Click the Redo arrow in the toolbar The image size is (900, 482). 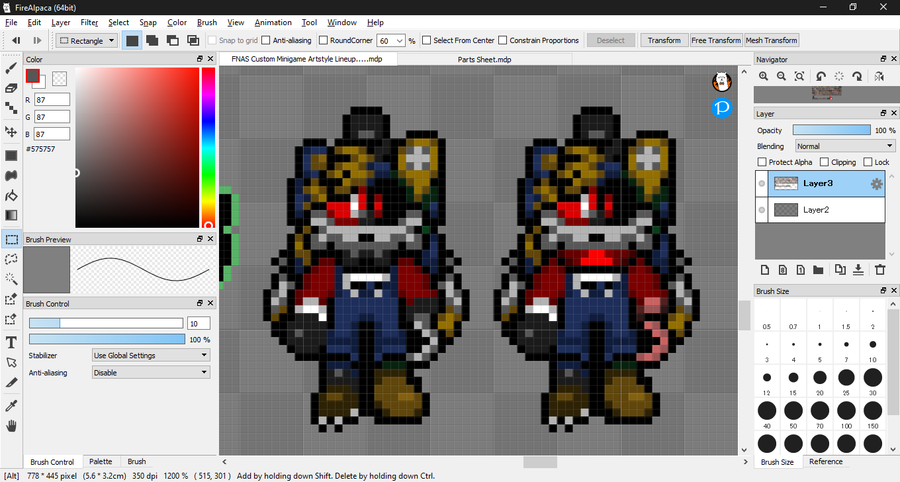coord(37,40)
